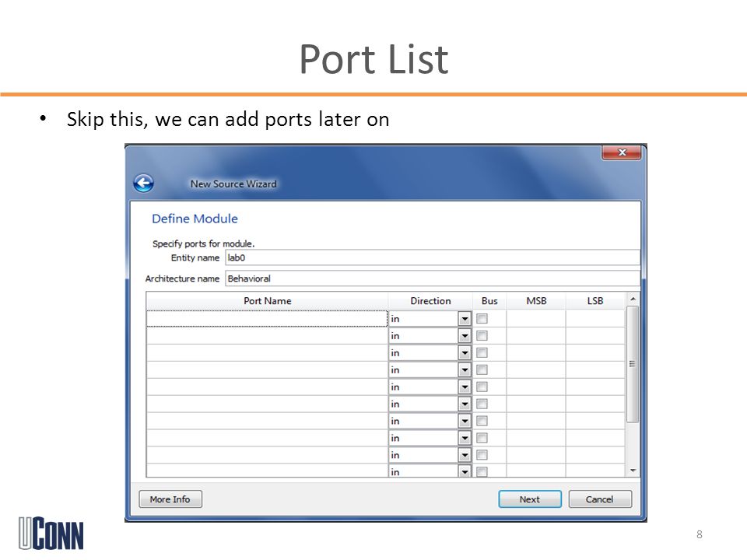747x560 pixels.
Task: Open More Info about defining module
Action: click(x=170, y=499)
